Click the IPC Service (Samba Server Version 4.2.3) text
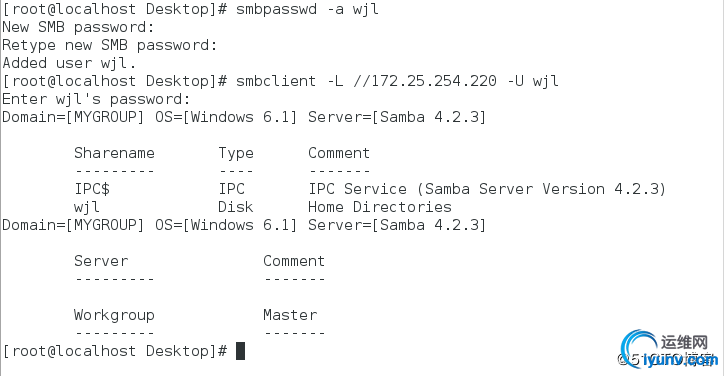The image size is (724, 376). point(487,189)
